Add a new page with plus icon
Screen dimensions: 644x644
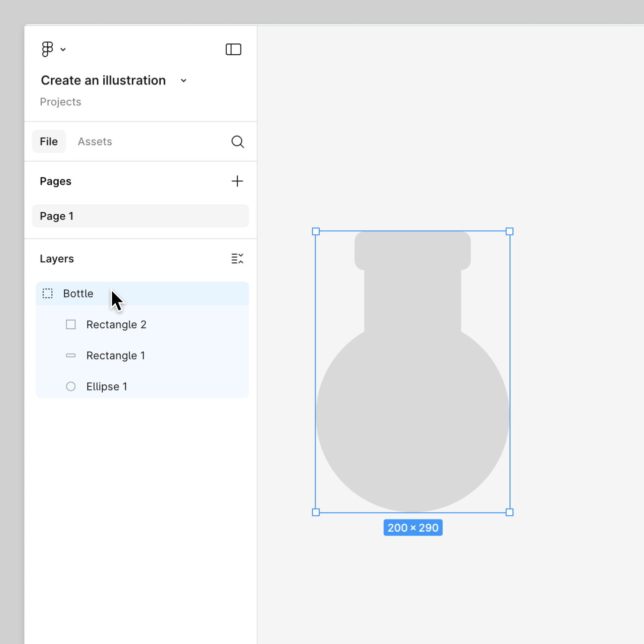click(237, 181)
